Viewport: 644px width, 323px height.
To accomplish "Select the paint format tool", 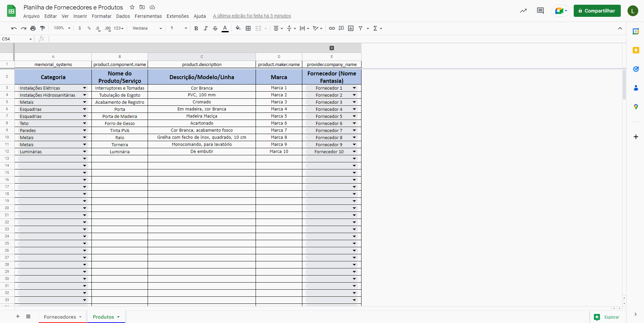I will pyautogui.click(x=42, y=28).
